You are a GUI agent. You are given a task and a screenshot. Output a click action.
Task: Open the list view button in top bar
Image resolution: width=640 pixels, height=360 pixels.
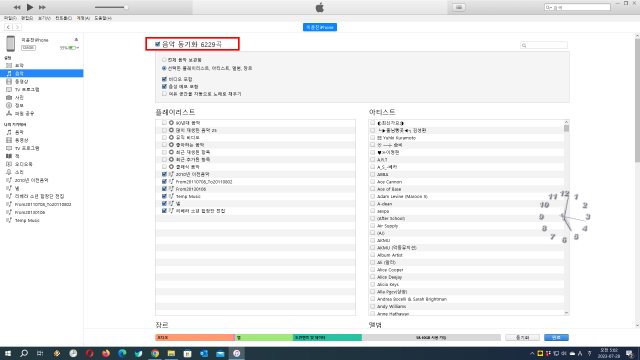pos(459,7)
